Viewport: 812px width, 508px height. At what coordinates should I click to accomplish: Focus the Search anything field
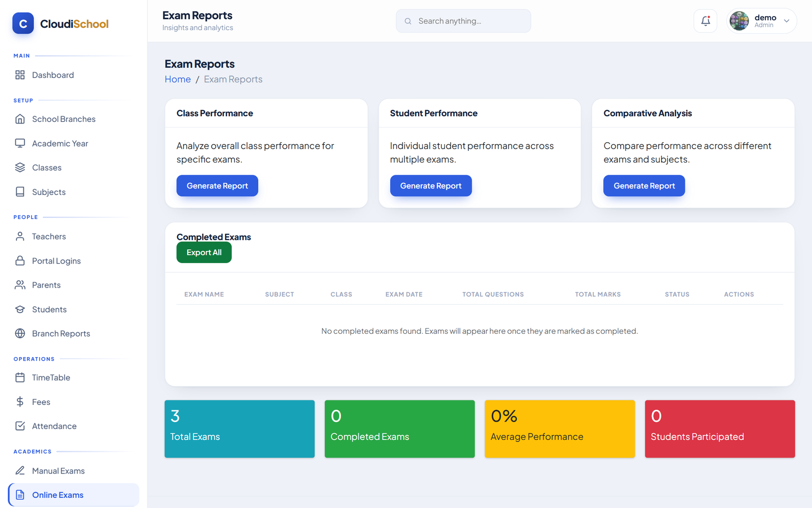pos(463,21)
